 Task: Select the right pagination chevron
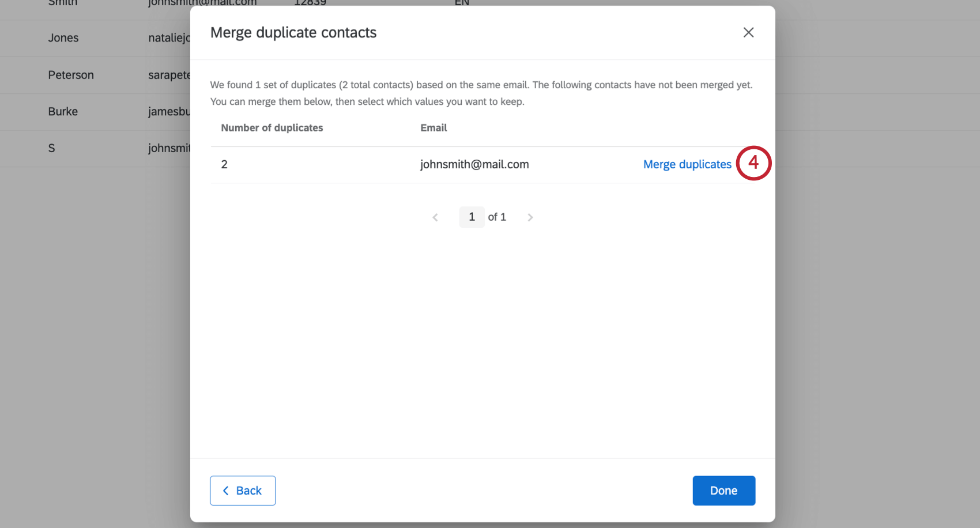530,217
